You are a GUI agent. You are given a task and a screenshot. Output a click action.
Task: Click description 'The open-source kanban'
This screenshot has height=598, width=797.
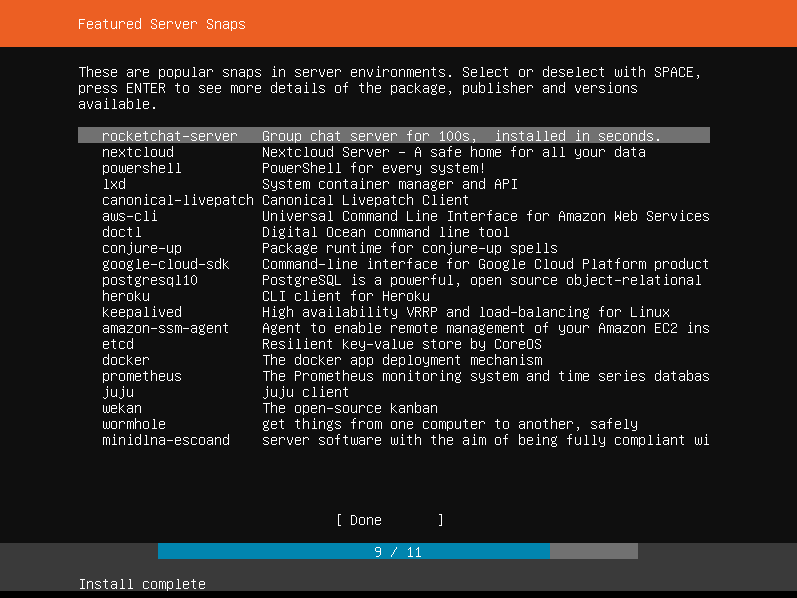tap(350, 408)
